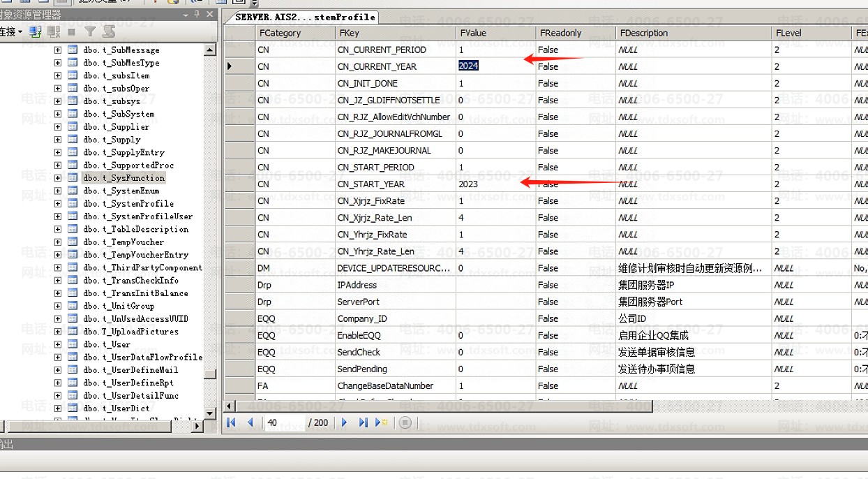868x479 pixels.
Task: Click the FValue column header
Action: tap(472, 33)
